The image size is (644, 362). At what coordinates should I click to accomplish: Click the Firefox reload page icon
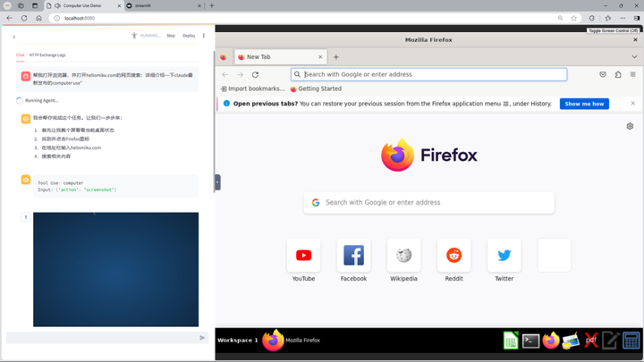pyautogui.click(x=255, y=74)
